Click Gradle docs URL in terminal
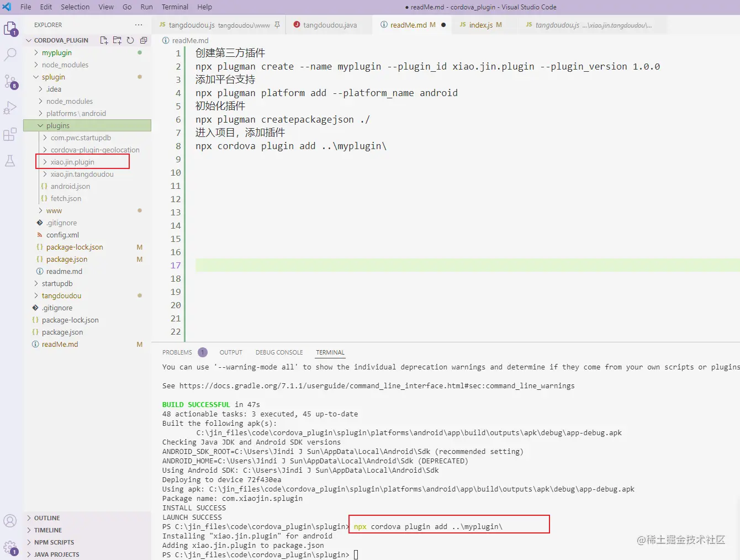Screen dimensions: 740x560 [x=377, y=385]
